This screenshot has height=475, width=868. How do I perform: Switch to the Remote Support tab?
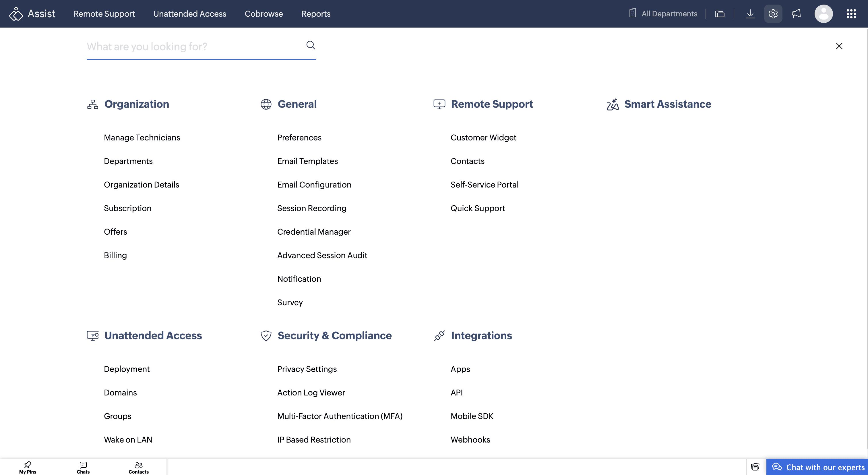click(104, 14)
